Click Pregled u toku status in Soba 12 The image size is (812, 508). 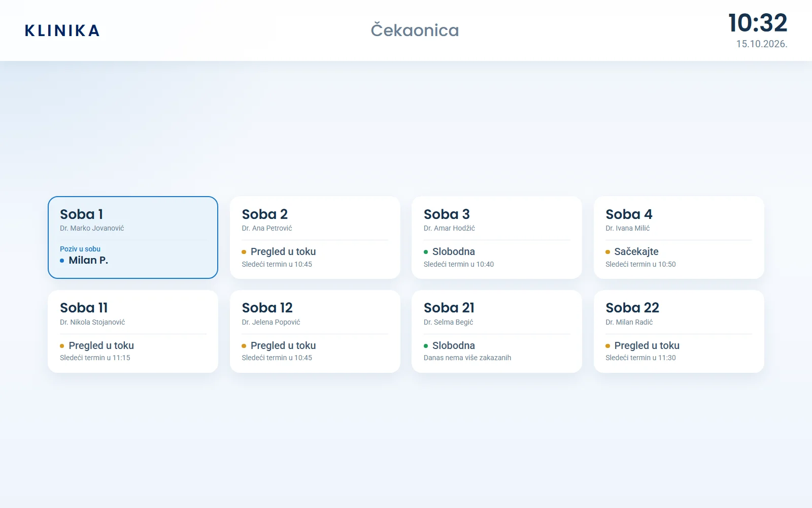(283, 345)
